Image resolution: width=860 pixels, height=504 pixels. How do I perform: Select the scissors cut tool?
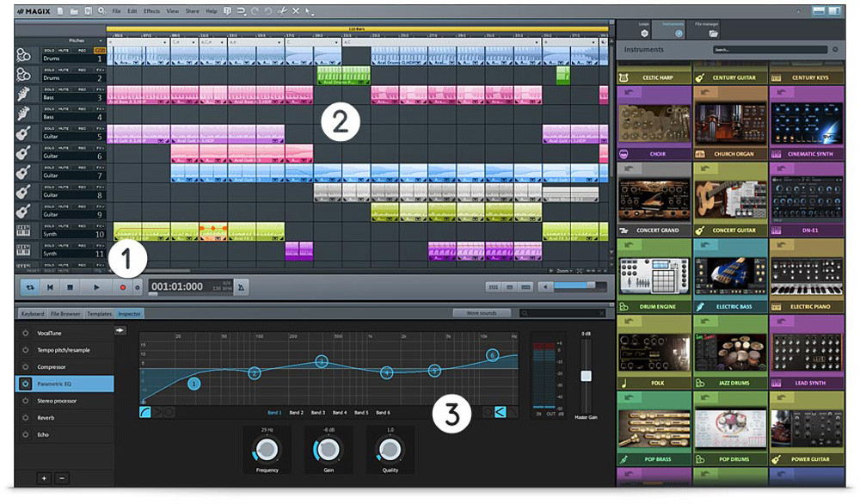pos(282,11)
